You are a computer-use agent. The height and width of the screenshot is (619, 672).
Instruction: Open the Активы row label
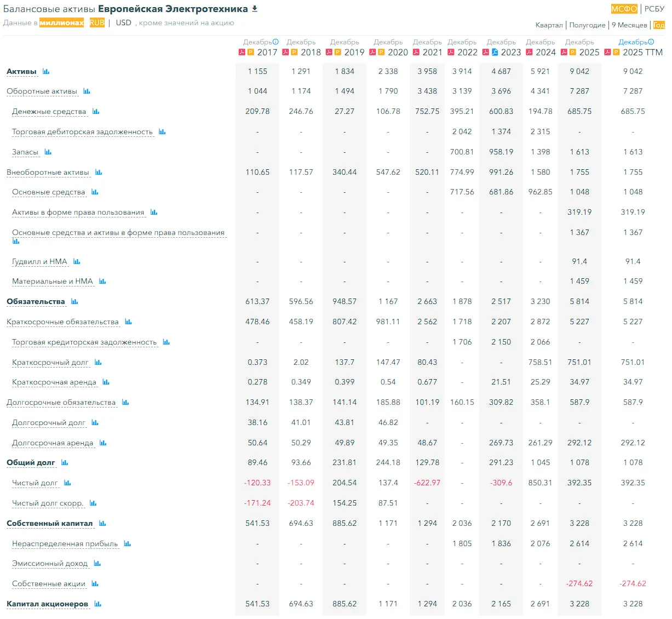point(21,72)
